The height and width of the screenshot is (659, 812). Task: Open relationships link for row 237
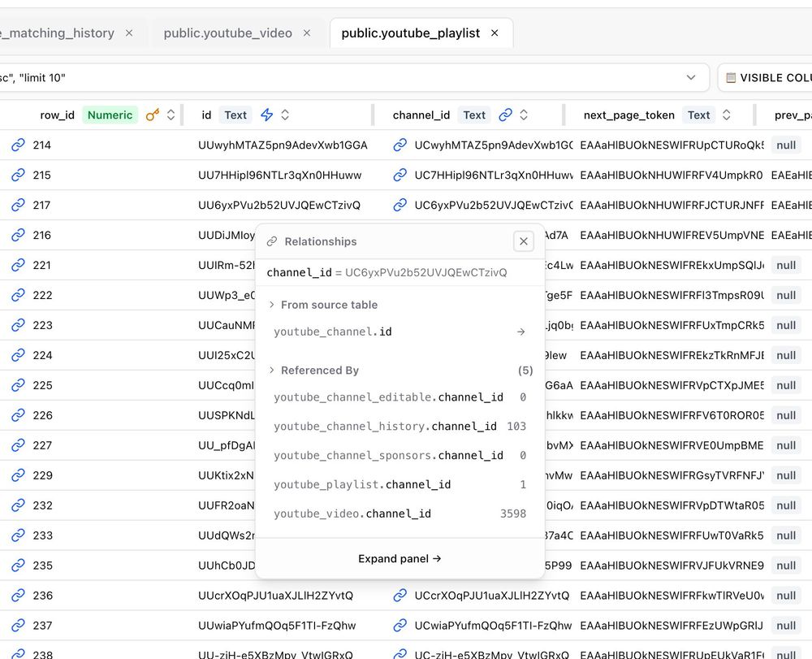point(18,626)
